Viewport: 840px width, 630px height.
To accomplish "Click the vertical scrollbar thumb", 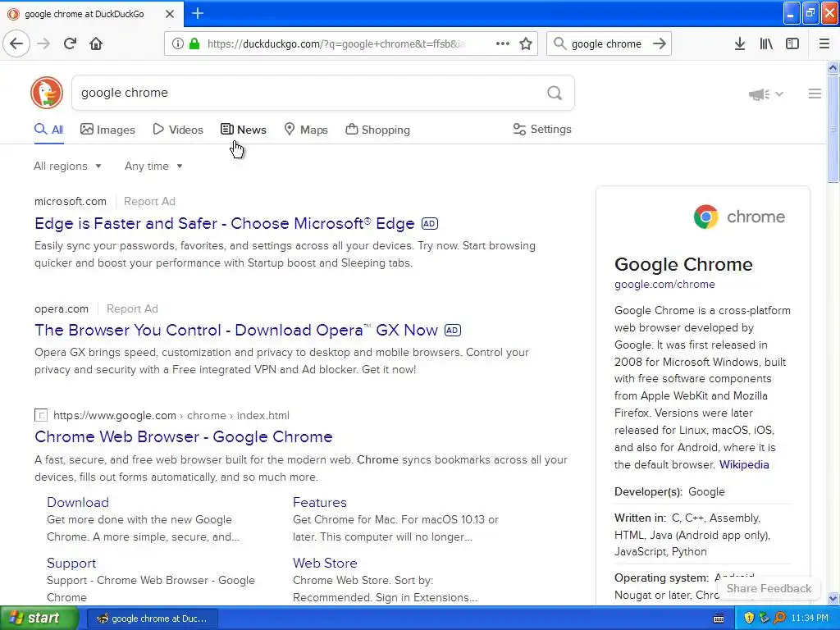I will pyautogui.click(x=833, y=129).
